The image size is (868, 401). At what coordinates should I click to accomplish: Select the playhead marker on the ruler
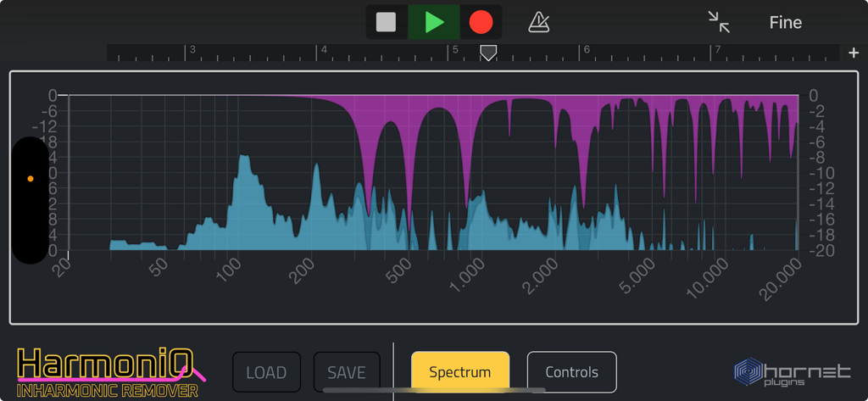487,53
